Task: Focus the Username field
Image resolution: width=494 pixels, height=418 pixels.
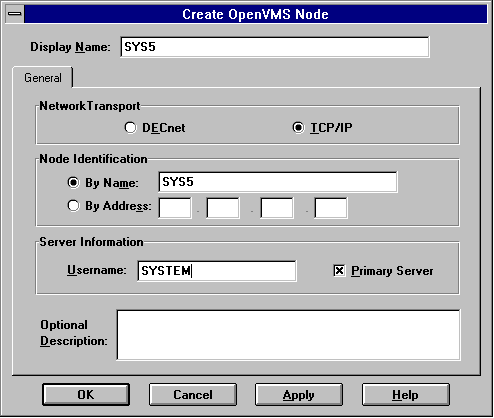Action: pos(217,271)
